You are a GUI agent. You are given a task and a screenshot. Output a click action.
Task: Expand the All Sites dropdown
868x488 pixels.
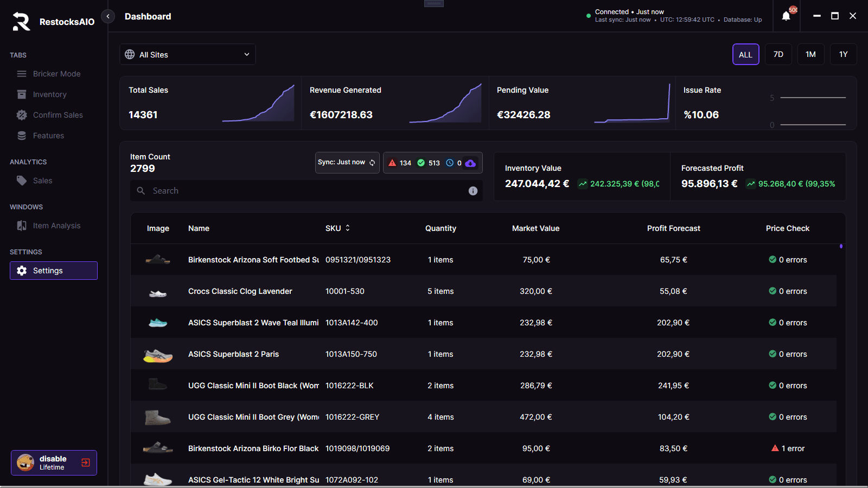coord(188,54)
